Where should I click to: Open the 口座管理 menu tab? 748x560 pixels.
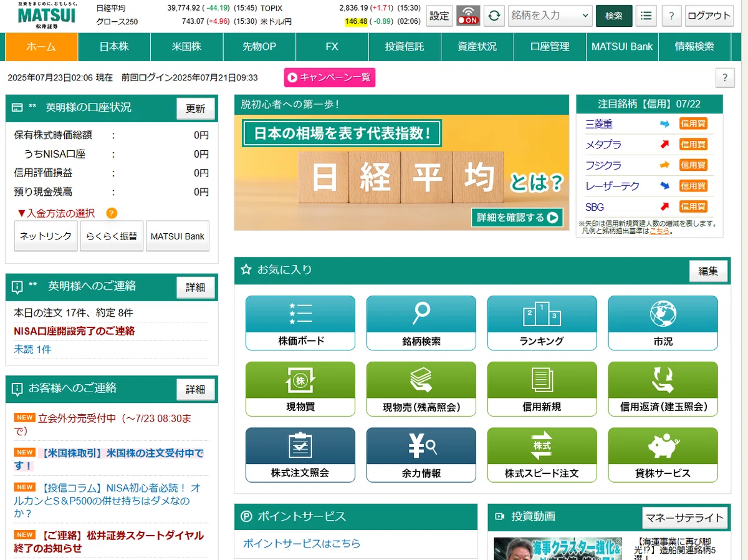click(550, 47)
